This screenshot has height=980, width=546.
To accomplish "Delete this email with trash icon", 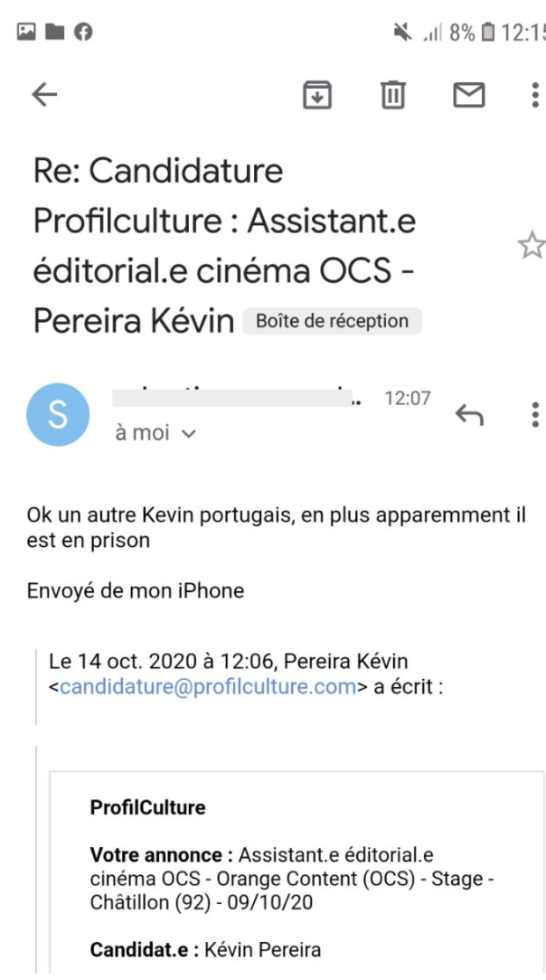I will 392,94.
